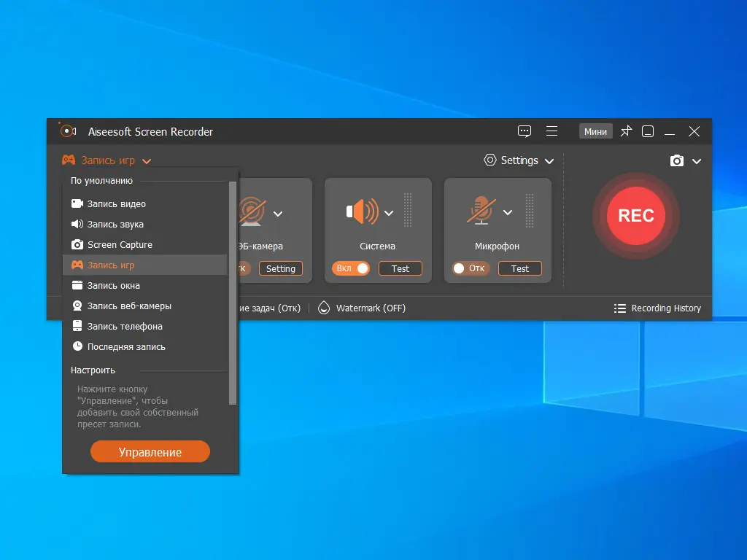Click the System volume level meter

[408, 210]
